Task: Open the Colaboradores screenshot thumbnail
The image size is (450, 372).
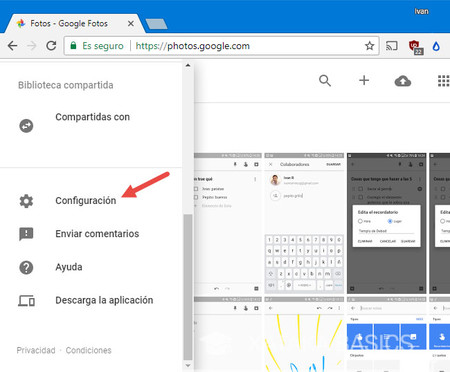Action: pos(304,223)
